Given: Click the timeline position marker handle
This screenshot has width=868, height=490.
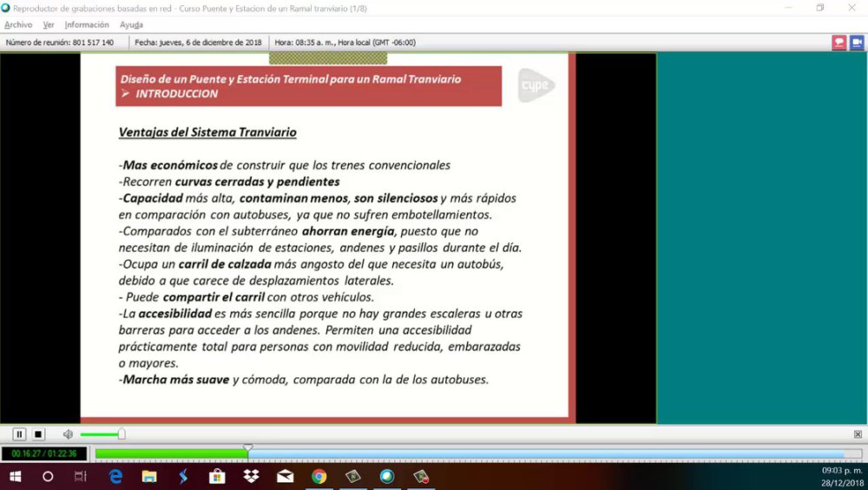Looking at the screenshot, I should coord(248,448).
